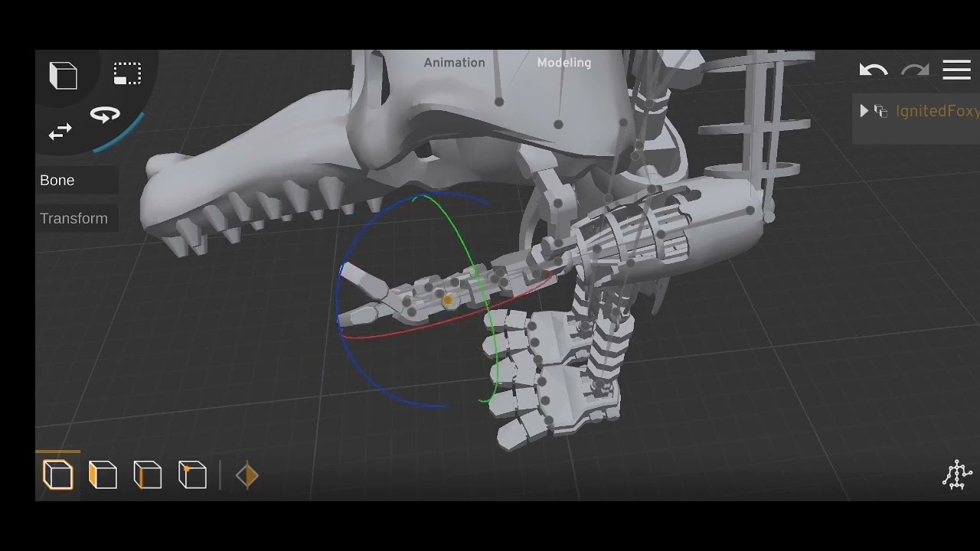Select the rotate arrow tool

105,115
